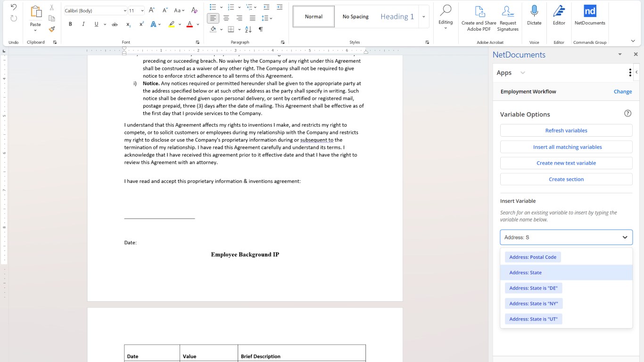Click the Copy icon
This screenshot has height=362, width=644.
pyautogui.click(x=52, y=18)
